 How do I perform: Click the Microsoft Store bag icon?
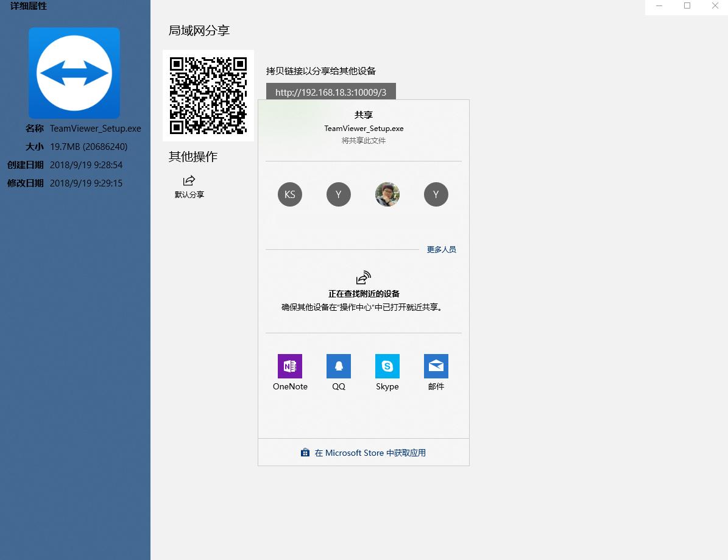[x=305, y=453]
